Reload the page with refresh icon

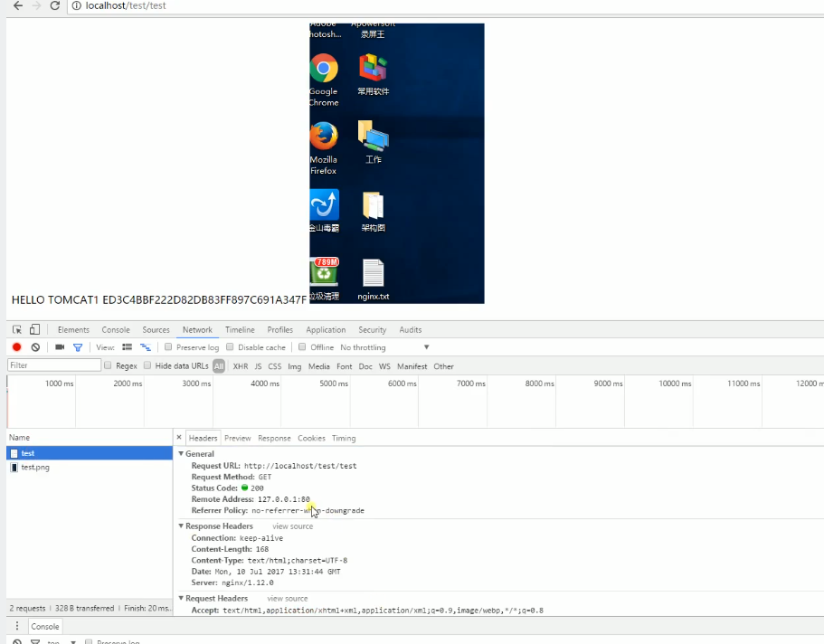(54, 5)
